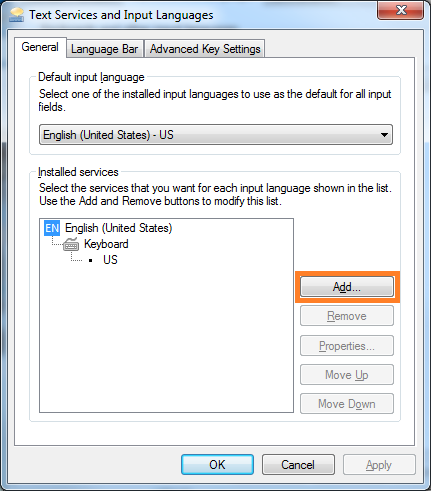Click the Remove button
Viewport: 431px width, 491px height.
(347, 316)
